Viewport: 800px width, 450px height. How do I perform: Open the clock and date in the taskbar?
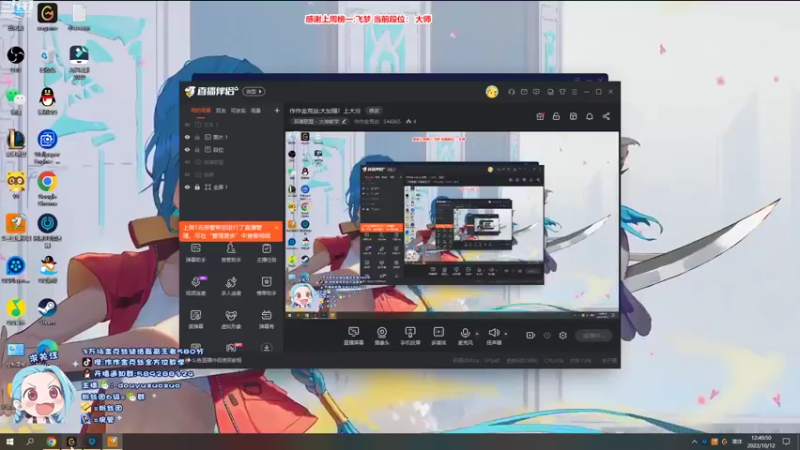pos(761,441)
